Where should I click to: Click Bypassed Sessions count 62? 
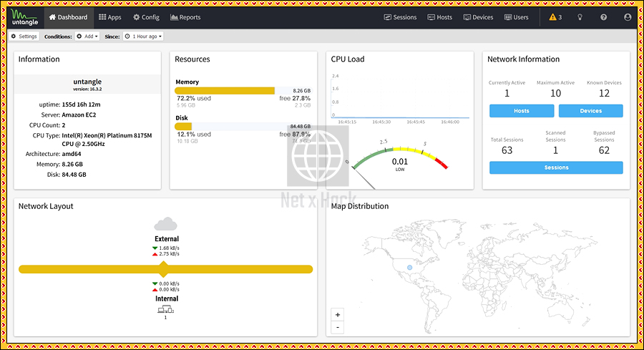[x=604, y=150]
